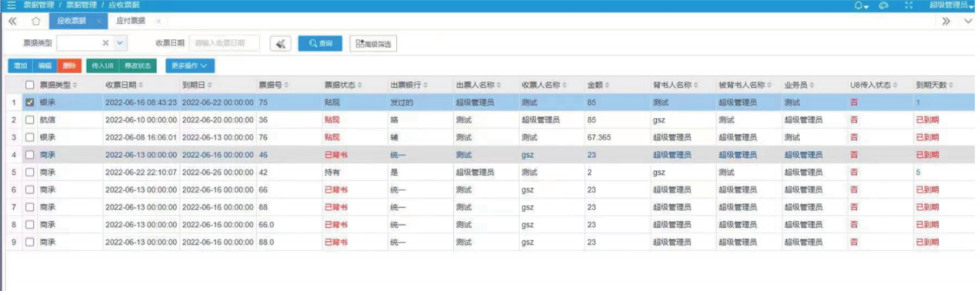Screen dimensions: 980x295
Task: Open the 票据类型 dropdown arrow
Action: [x=120, y=43]
